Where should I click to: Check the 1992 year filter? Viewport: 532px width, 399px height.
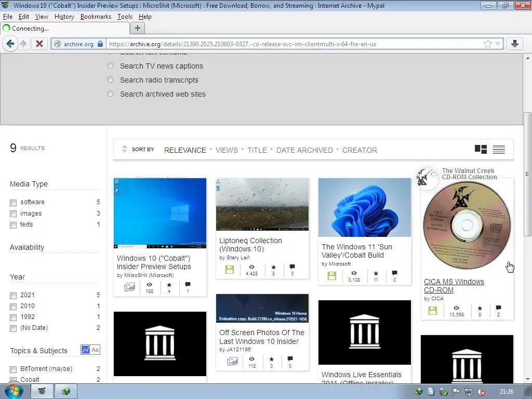click(13, 317)
